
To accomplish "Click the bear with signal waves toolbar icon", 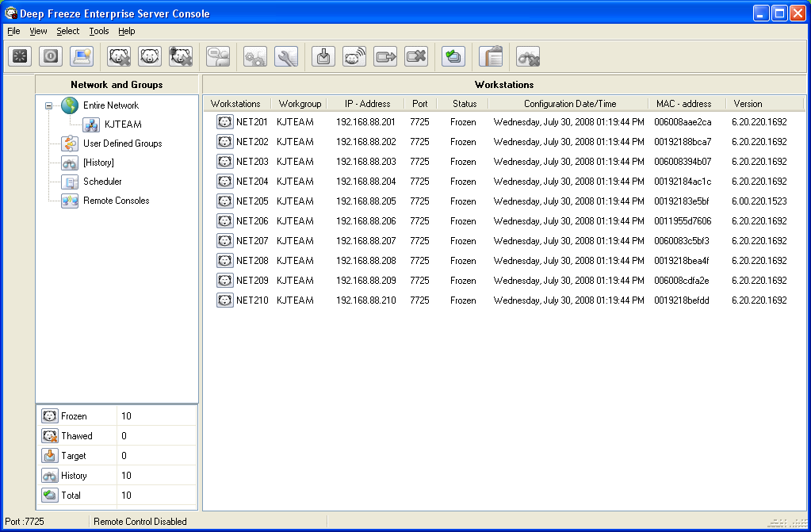I will [x=355, y=56].
